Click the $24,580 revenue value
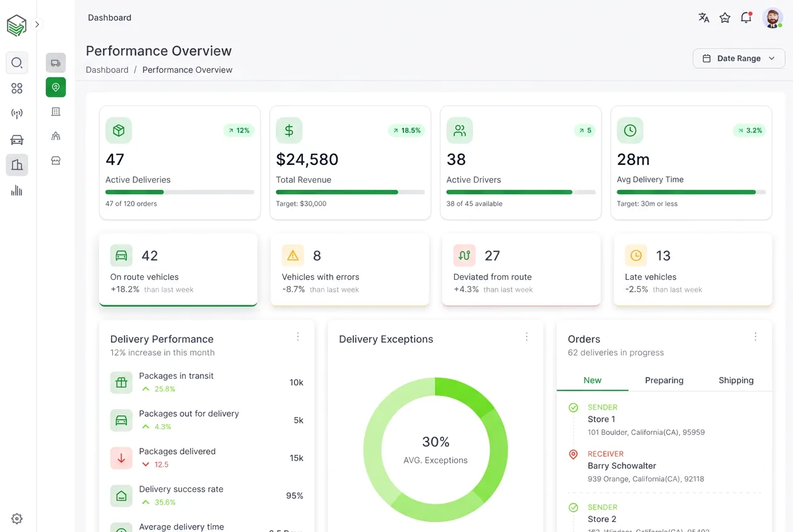793x532 pixels. tap(307, 159)
